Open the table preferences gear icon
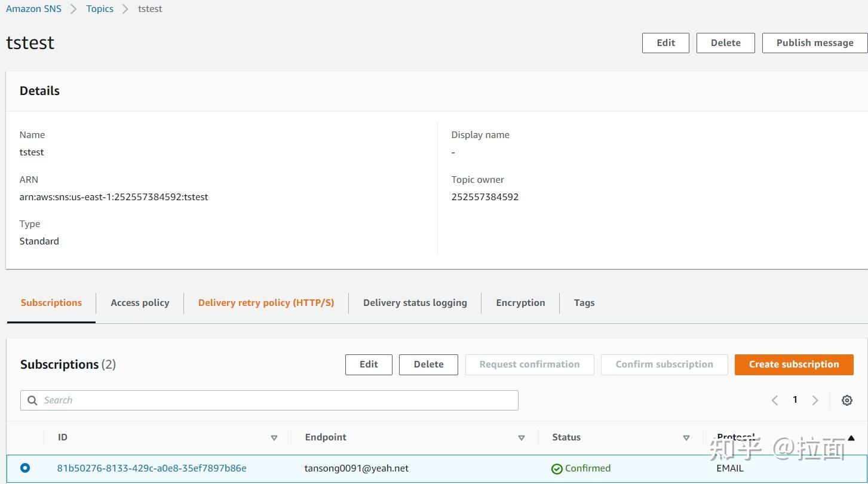Image resolution: width=868 pixels, height=484 pixels. click(x=846, y=400)
